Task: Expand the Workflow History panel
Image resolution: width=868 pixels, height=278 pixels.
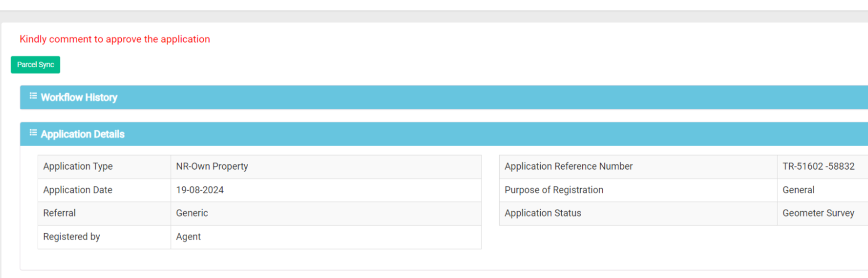Action: coord(444,98)
